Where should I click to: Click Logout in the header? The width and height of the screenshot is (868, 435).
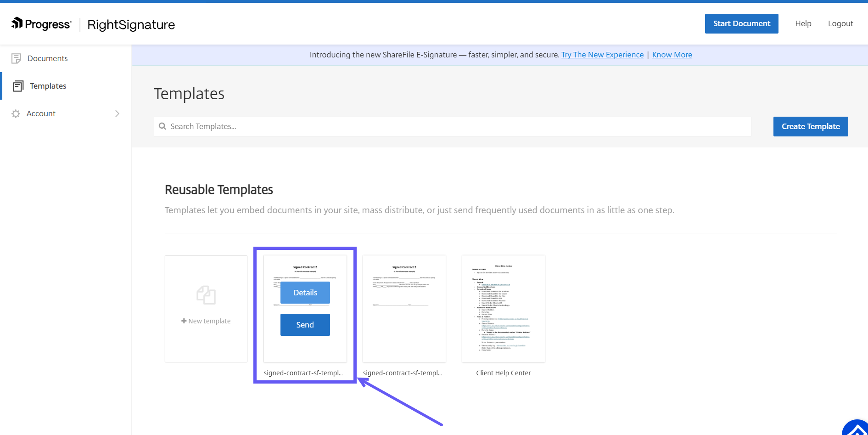click(x=840, y=23)
